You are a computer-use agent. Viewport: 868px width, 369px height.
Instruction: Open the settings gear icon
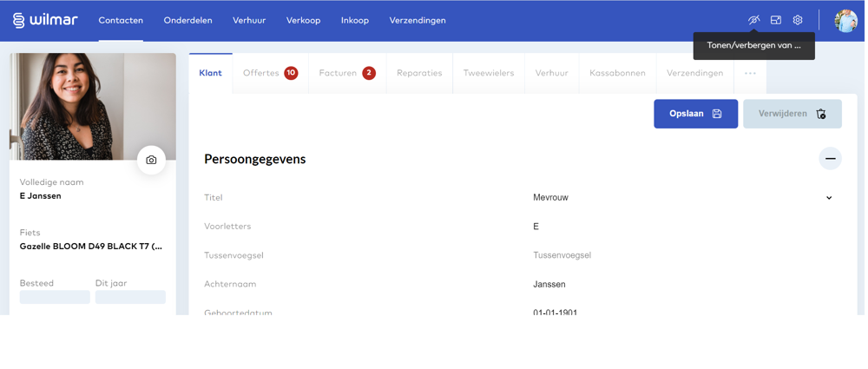(798, 21)
